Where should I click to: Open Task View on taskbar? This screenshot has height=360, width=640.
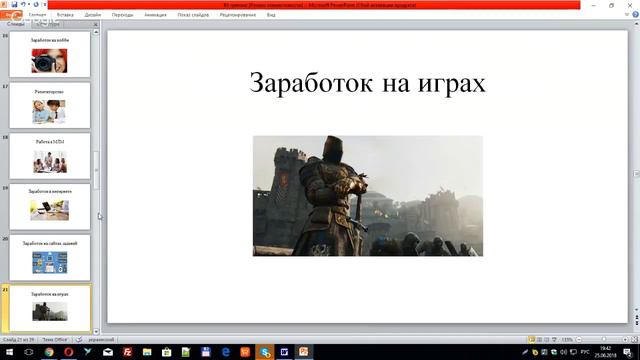29,352
